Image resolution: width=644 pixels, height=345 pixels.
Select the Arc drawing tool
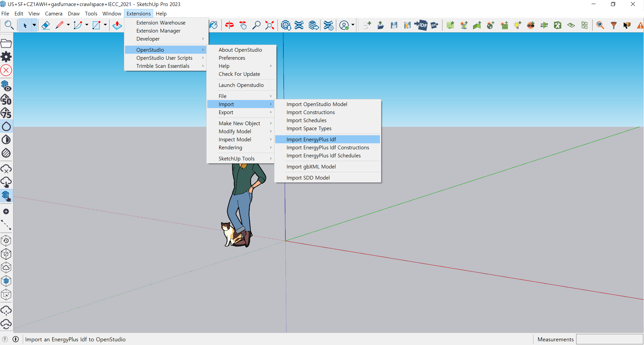(78, 25)
